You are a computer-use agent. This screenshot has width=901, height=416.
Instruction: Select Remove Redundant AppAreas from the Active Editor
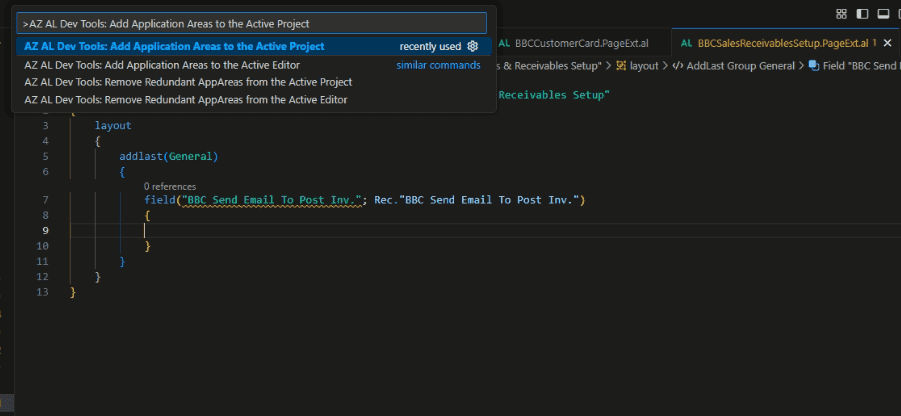point(253,100)
